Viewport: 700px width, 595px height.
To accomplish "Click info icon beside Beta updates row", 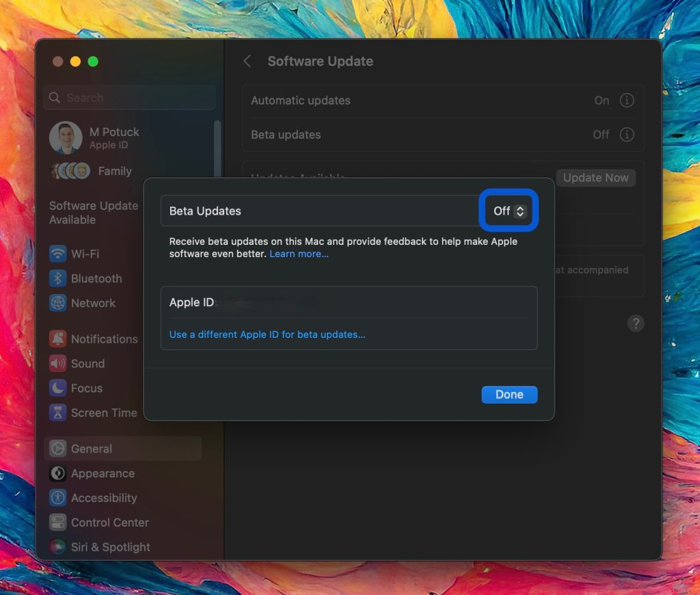I will coord(626,135).
